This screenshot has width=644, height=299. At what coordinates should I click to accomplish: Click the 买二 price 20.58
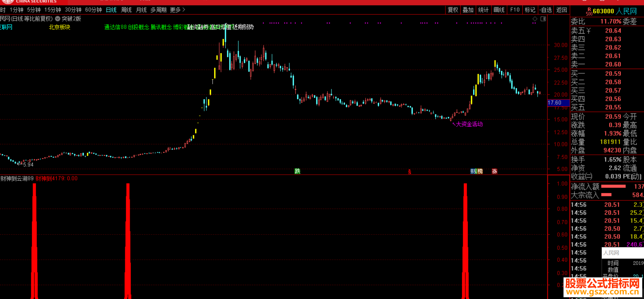[613, 82]
